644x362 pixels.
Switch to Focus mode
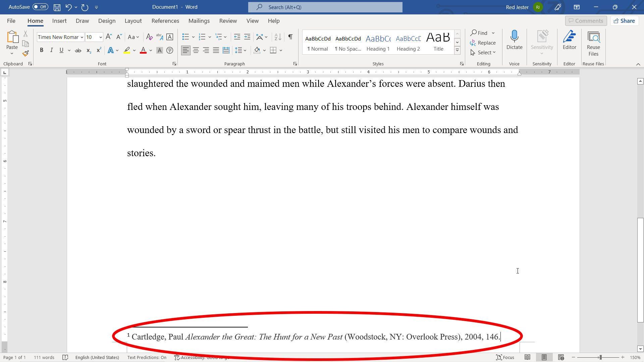(x=505, y=357)
